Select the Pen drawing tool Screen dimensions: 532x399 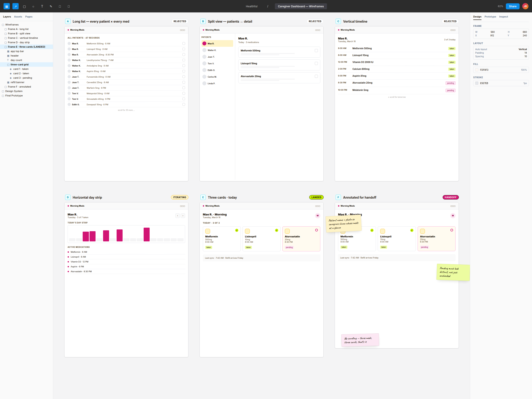(x=51, y=6)
